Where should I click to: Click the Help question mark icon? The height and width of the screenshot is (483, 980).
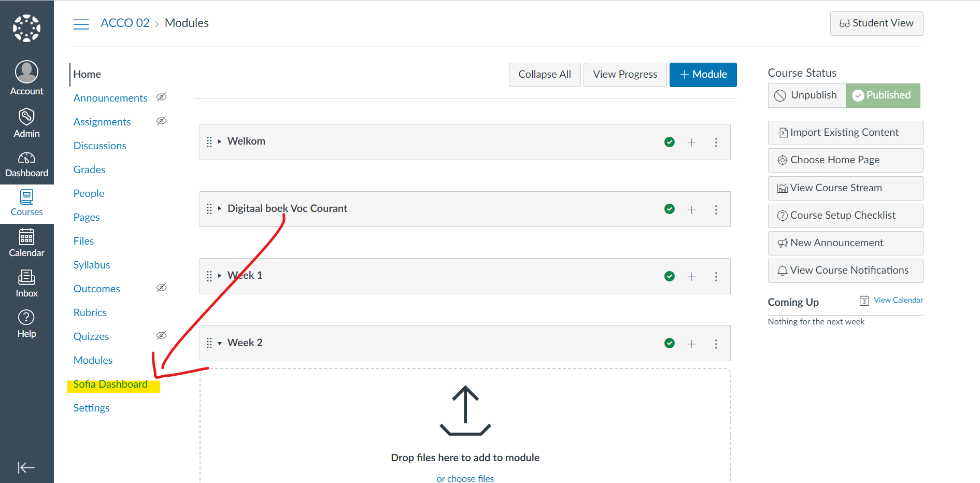tap(26, 324)
